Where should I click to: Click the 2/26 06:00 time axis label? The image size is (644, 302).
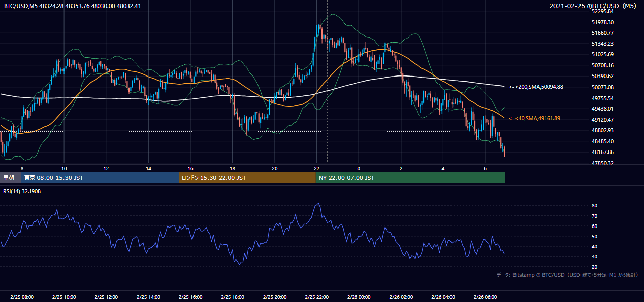pos(485,297)
